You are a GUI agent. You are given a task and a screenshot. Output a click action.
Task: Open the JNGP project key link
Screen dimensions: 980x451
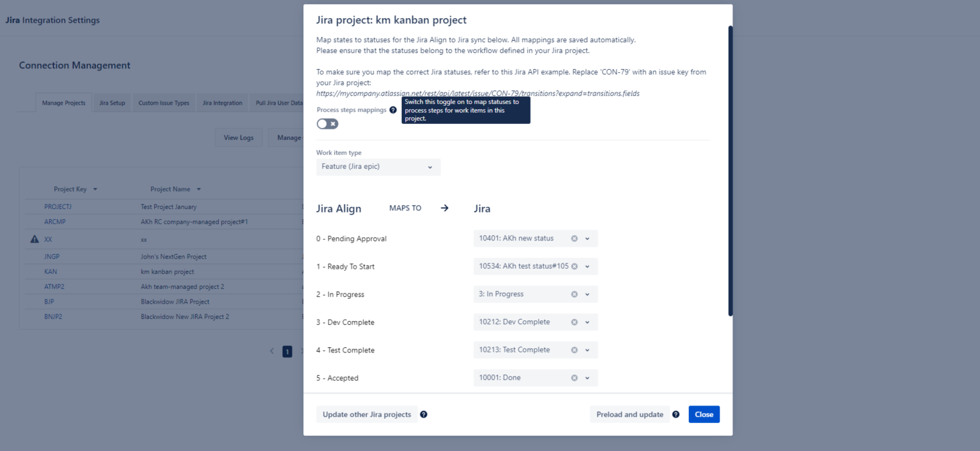(x=52, y=257)
